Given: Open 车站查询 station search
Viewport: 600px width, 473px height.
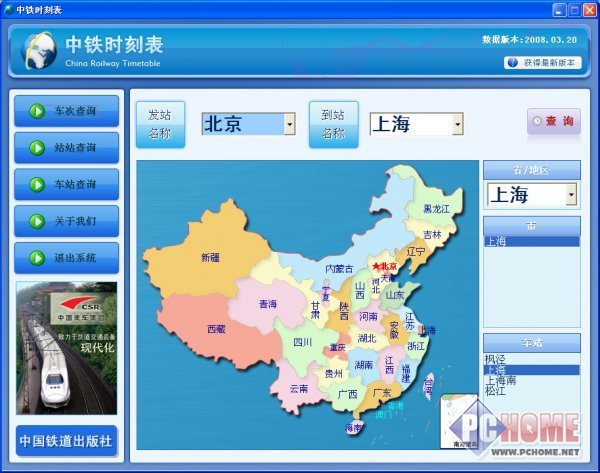Looking at the screenshot, I should 67,184.
